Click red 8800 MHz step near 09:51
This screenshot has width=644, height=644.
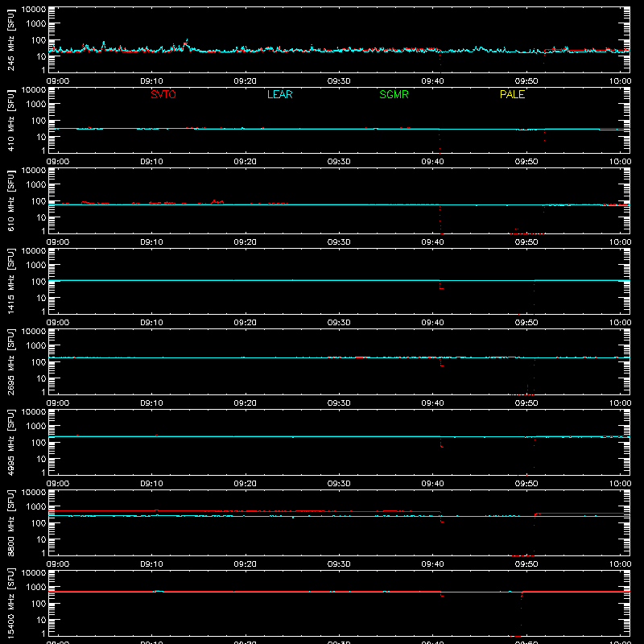(535, 514)
